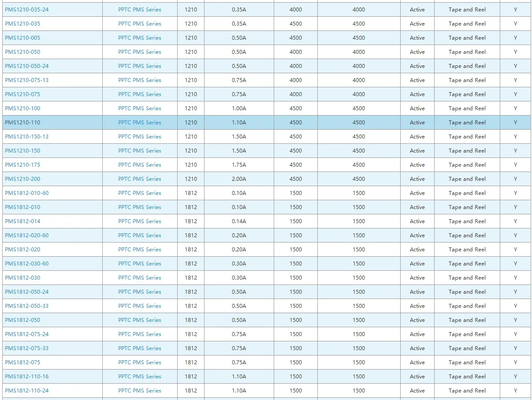Image resolution: width=532 pixels, height=400 pixels.
Task: Open the PMS1812-010 part link
Action: tap(22, 207)
